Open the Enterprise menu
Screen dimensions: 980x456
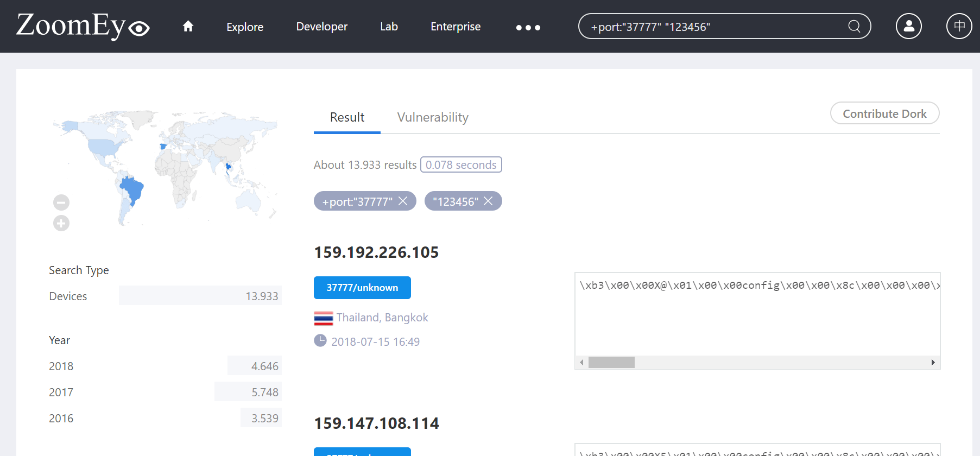point(456,27)
